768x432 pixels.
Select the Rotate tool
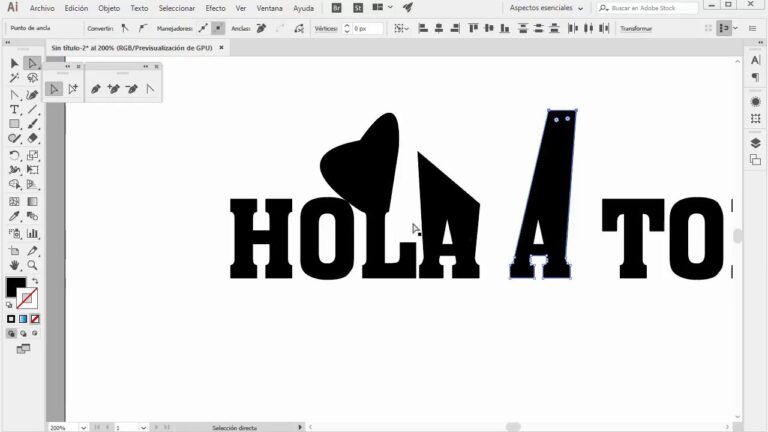pos(14,156)
